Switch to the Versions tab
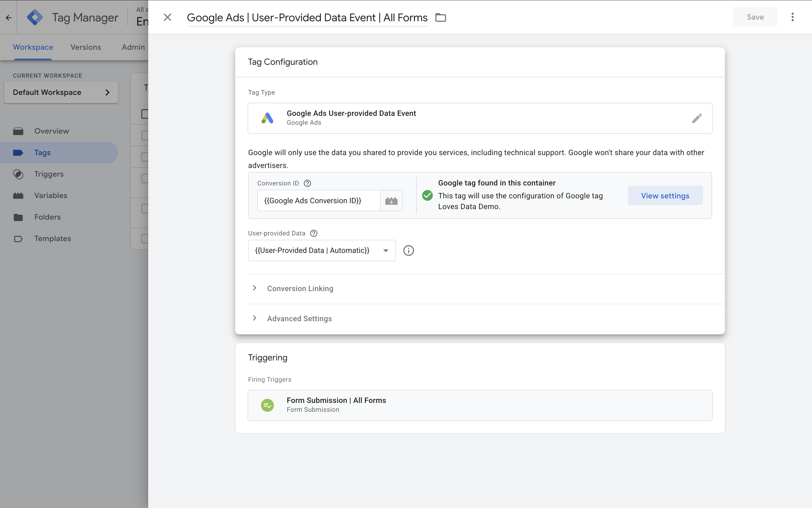 tap(86, 47)
